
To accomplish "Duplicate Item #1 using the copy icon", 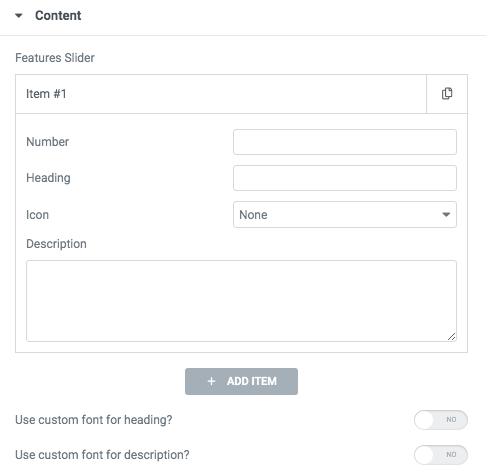I will pyautogui.click(x=447, y=94).
